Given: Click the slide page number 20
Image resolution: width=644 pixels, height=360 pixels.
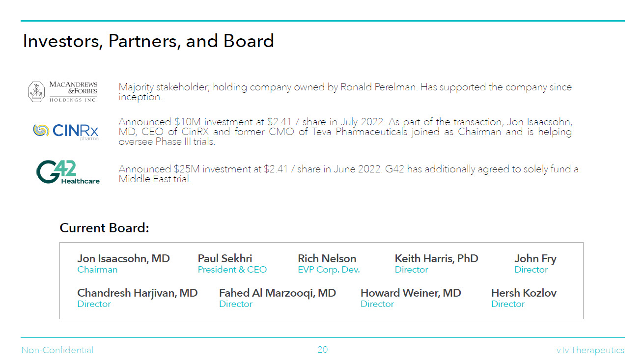Looking at the screenshot, I should pyautogui.click(x=322, y=350).
